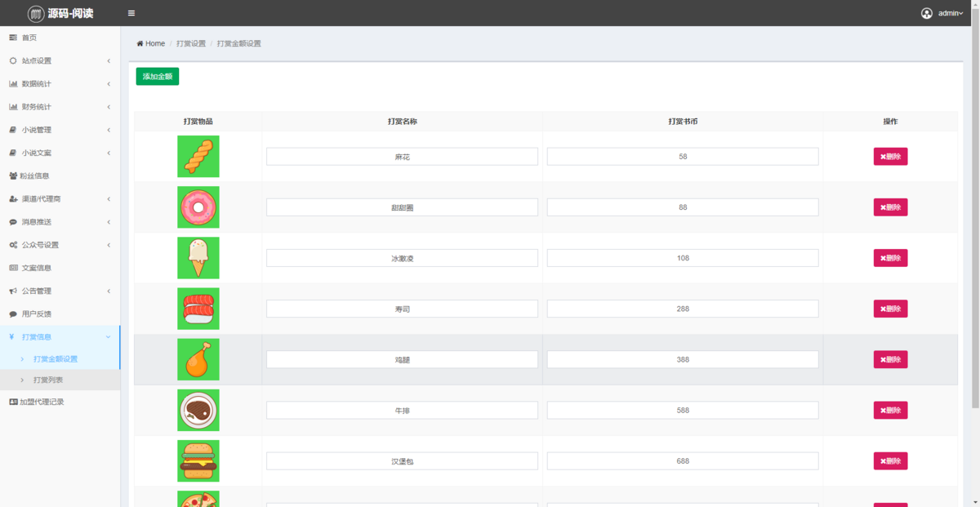Open the 粉丝信息 menu label
This screenshot has height=507, width=980.
click(34, 176)
